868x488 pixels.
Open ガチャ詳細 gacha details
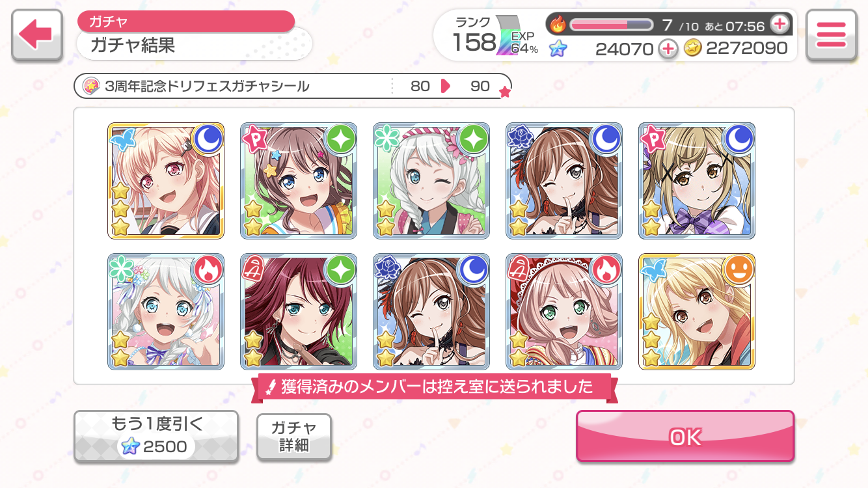(294, 437)
